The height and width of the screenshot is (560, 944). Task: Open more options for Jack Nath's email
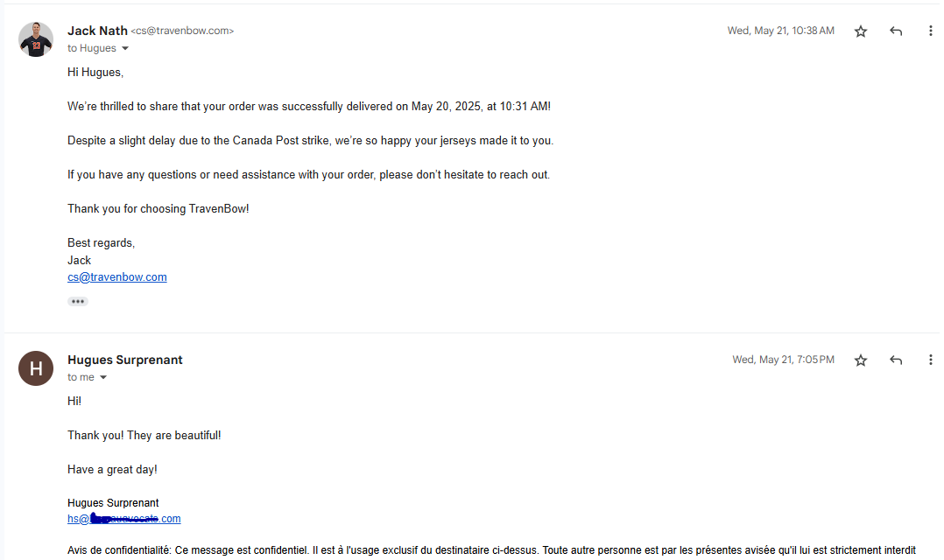(x=930, y=31)
